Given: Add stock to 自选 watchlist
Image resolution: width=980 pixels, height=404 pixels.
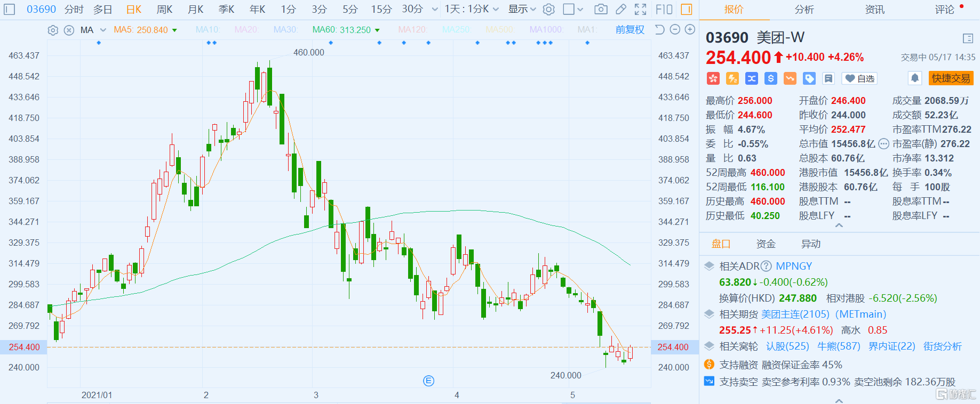Looking at the screenshot, I should 859,78.
